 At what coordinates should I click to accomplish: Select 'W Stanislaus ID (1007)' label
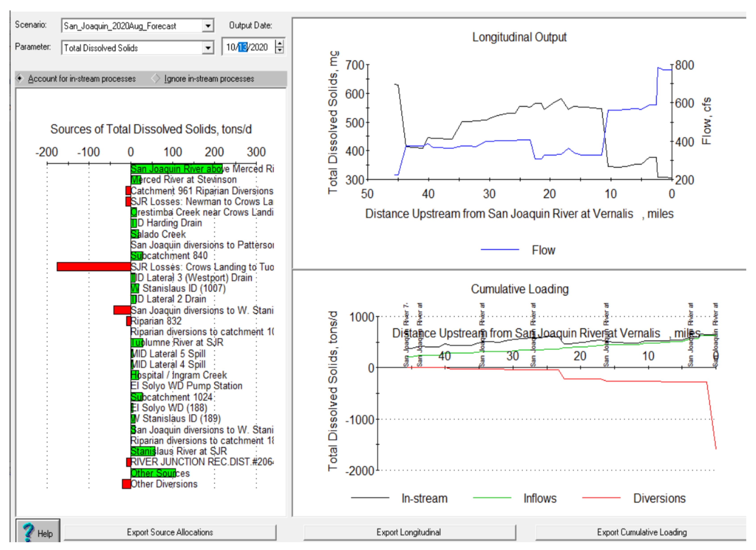[178, 289]
